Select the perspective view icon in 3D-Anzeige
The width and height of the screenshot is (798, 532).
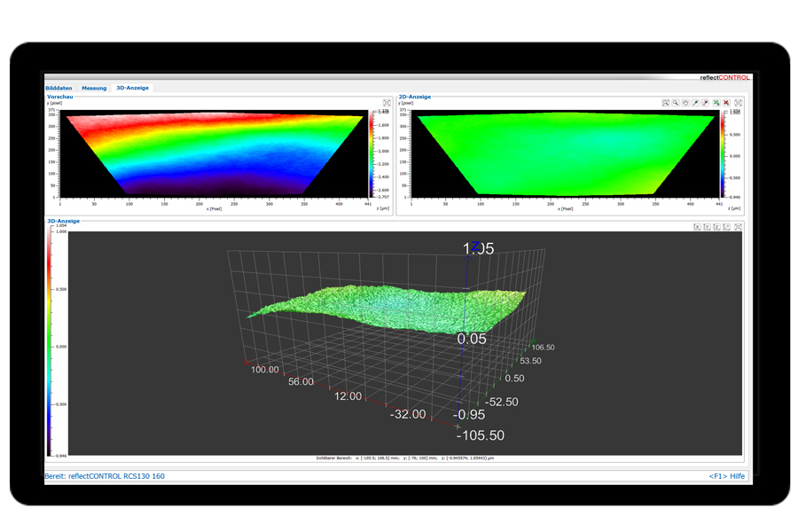726,226
